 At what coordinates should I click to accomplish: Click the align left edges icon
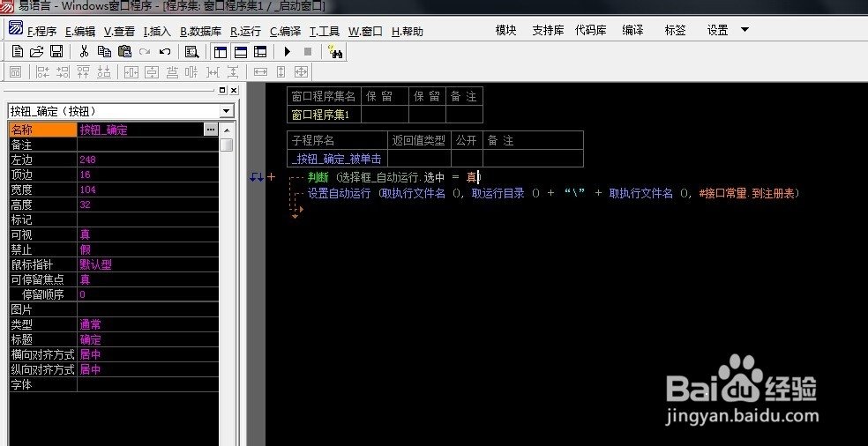(42, 72)
